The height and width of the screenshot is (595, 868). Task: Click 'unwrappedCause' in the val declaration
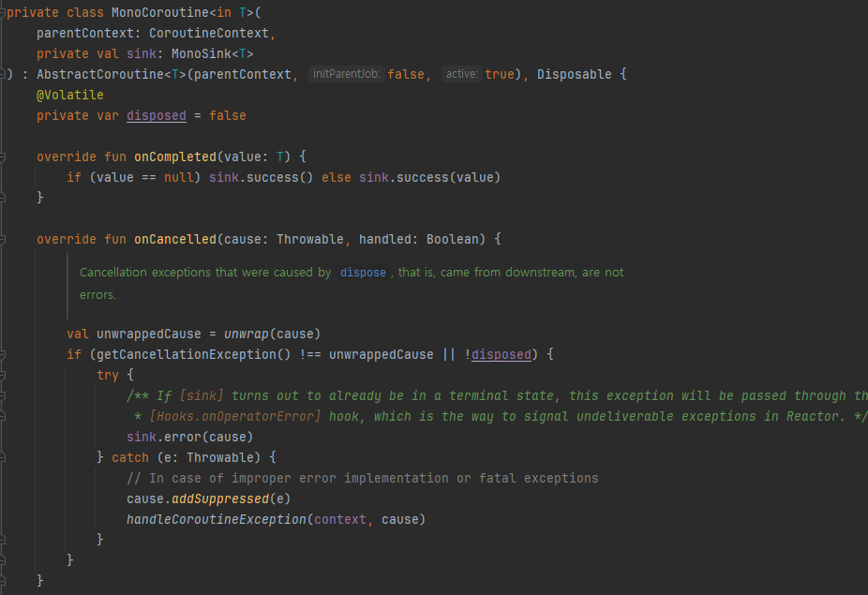coord(149,335)
